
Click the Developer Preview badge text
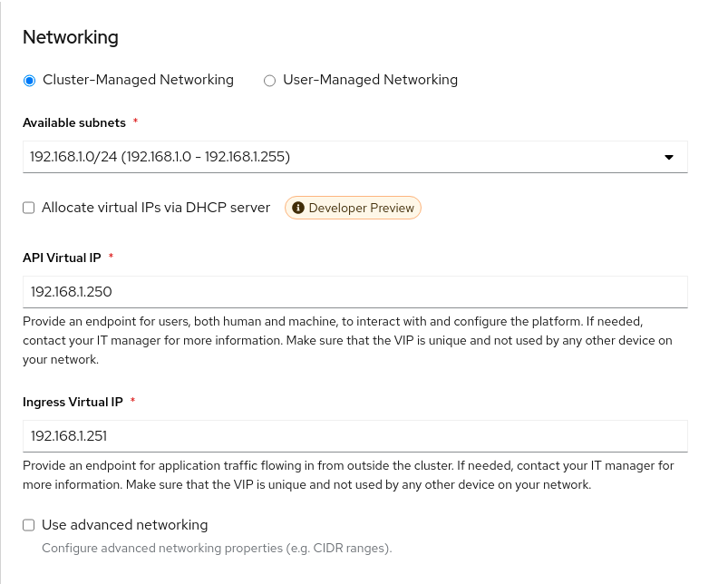point(361,208)
